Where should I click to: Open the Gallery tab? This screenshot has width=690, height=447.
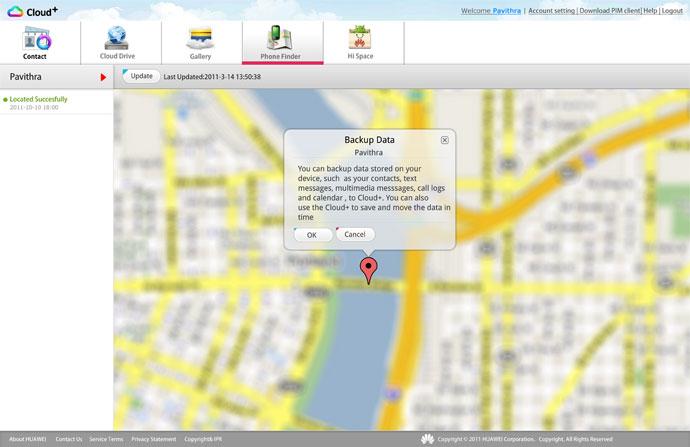coord(201,43)
